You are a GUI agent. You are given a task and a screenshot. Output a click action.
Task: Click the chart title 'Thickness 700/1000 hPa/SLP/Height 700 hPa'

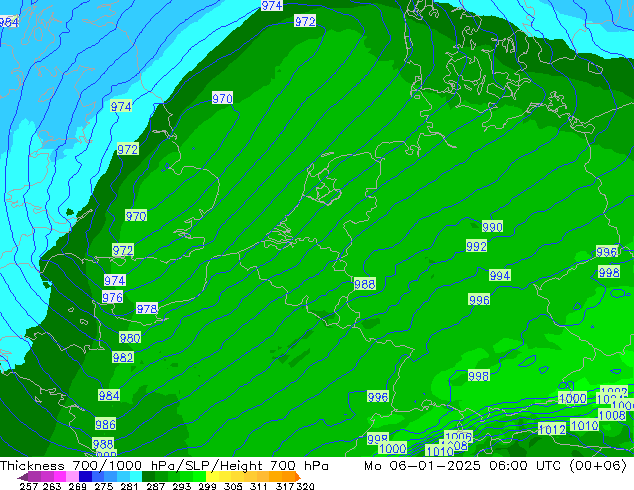pyautogui.click(x=164, y=466)
